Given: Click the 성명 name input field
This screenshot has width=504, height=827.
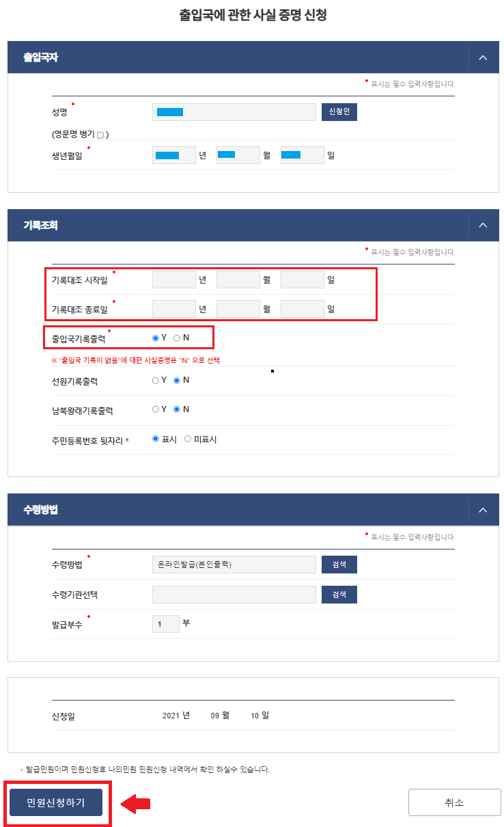Looking at the screenshot, I should click(234, 112).
